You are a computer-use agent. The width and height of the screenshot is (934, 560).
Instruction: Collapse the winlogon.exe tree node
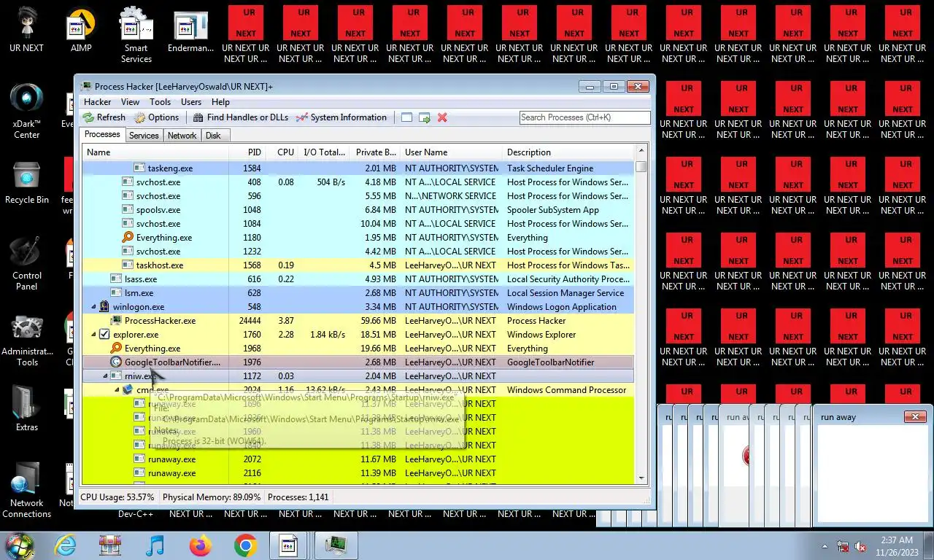pyautogui.click(x=93, y=307)
